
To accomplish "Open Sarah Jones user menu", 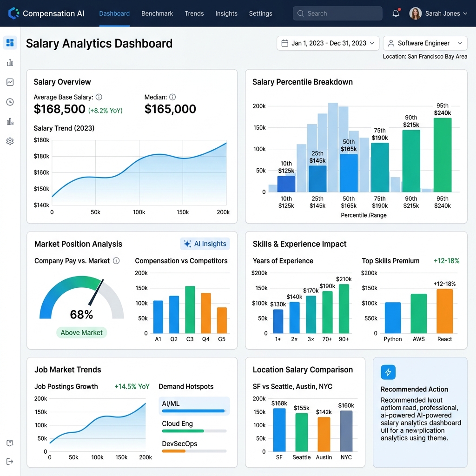I will [438, 13].
